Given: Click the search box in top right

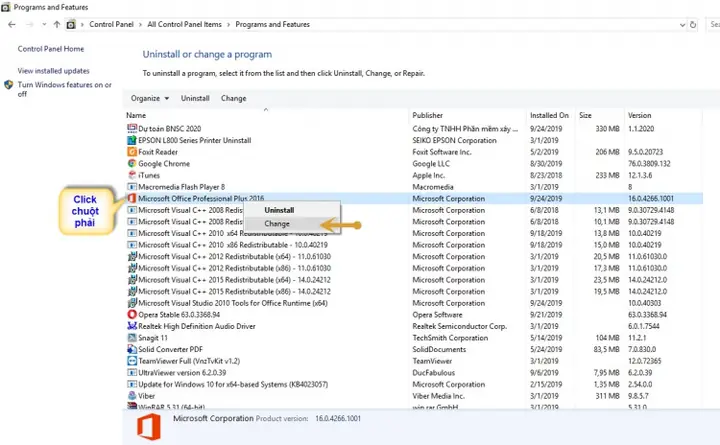Looking at the screenshot, I should pos(713,24).
